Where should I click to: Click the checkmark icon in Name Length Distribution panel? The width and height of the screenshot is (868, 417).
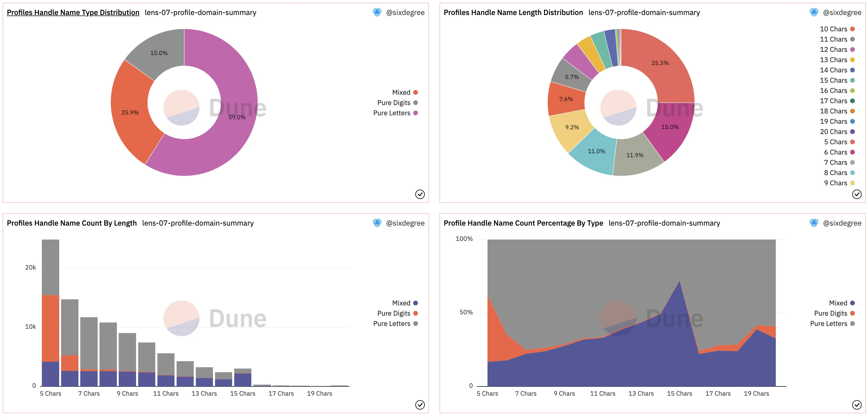pos(856,194)
